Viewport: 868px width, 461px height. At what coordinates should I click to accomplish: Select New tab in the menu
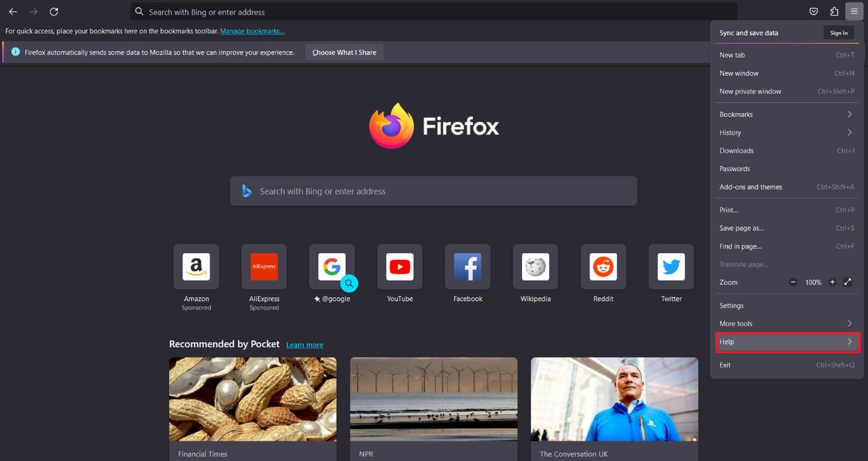[x=787, y=55]
